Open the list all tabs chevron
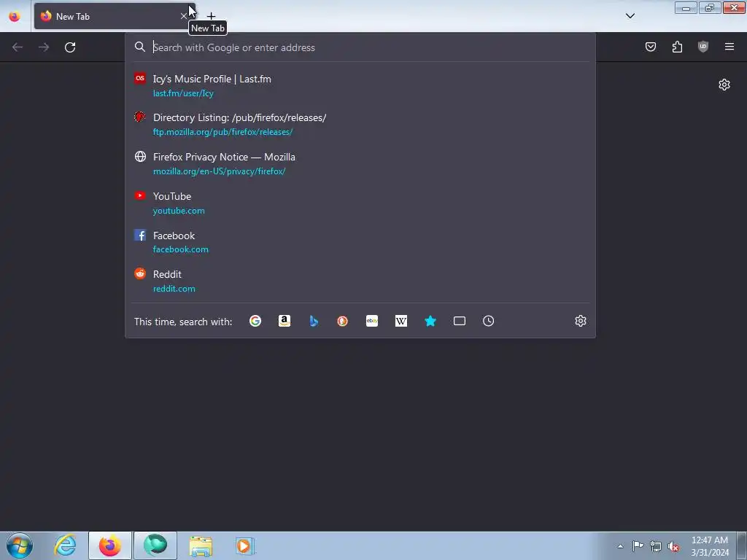The width and height of the screenshot is (747, 560). tap(630, 16)
